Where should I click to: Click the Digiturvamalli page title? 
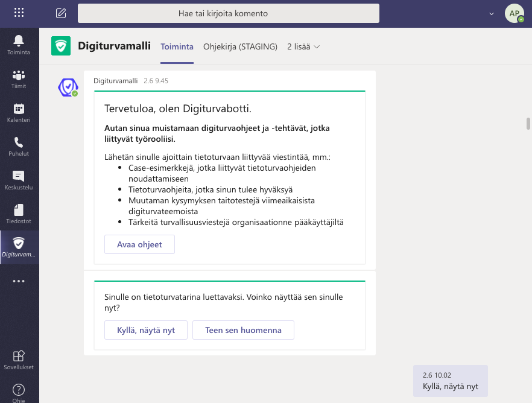tap(115, 46)
